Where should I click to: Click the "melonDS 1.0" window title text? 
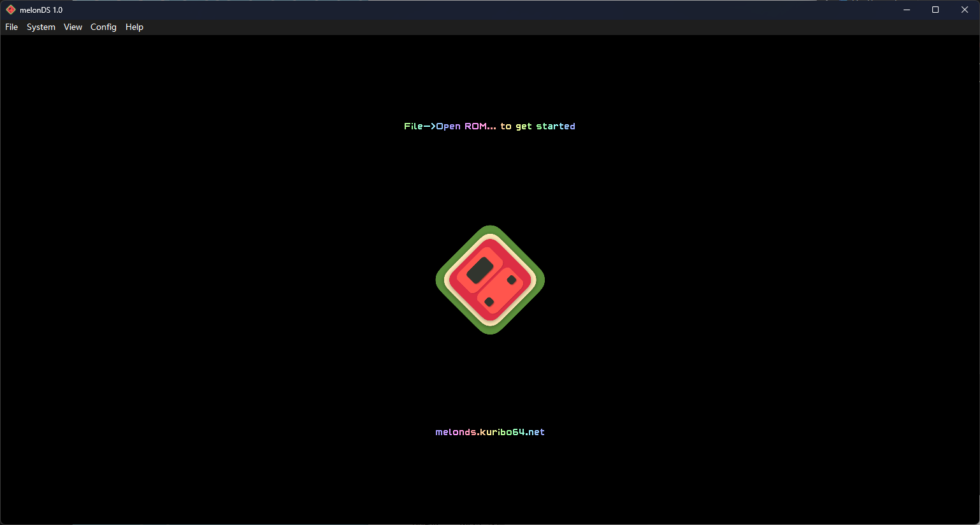41,10
